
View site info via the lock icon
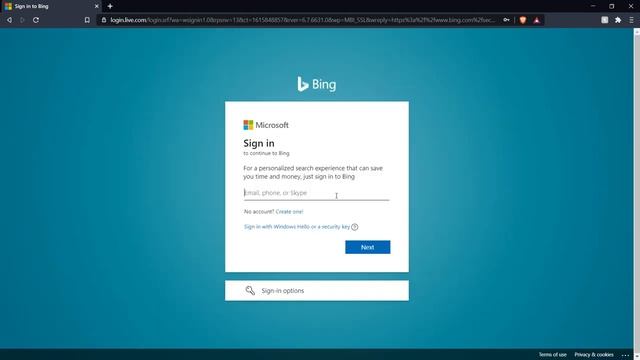pos(104,20)
